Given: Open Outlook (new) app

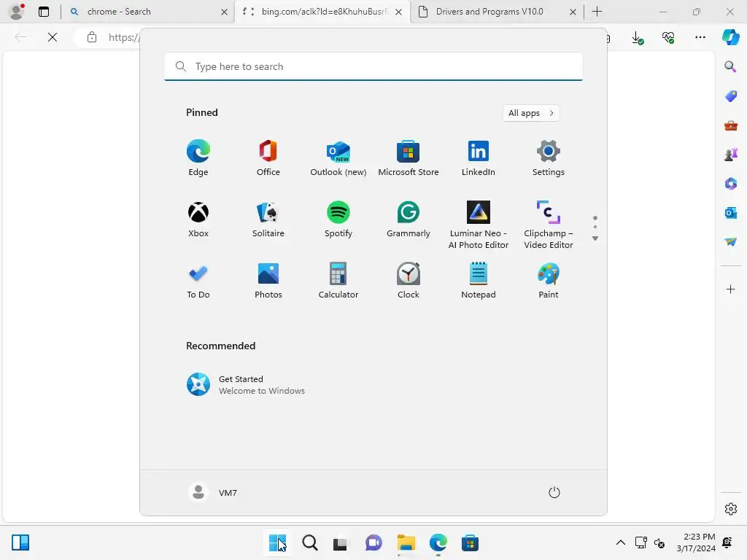Looking at the screenshot, I should click(x=338, y=158).
